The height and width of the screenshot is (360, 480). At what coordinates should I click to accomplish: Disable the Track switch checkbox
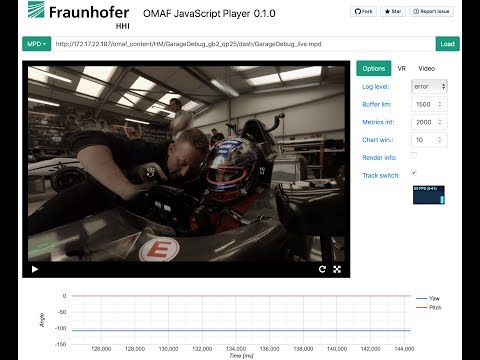(x=414, y=172)
